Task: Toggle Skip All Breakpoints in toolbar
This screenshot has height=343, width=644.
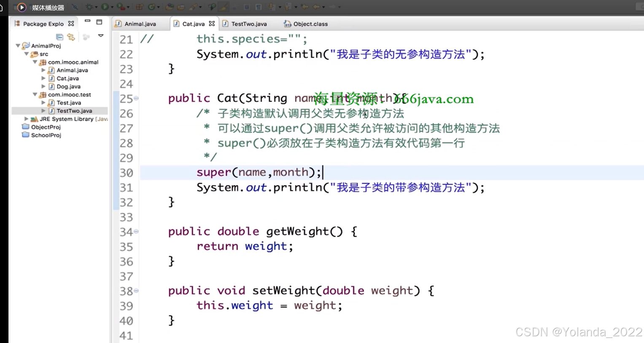Action: [x=75, y=7]
